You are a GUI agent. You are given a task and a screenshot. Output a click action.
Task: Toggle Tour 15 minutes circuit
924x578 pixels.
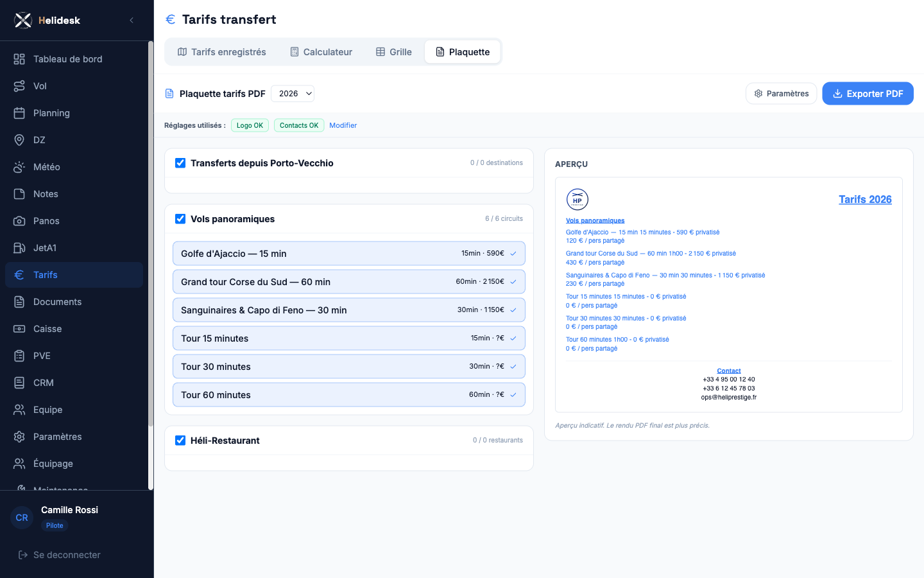[349, 338]
